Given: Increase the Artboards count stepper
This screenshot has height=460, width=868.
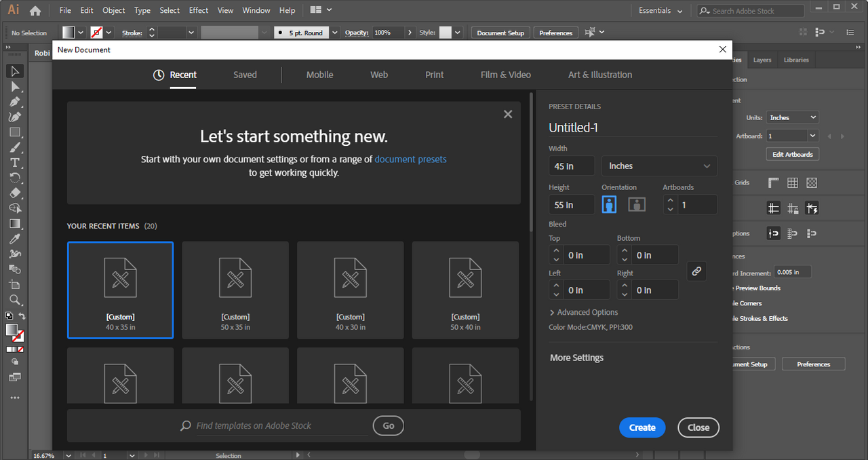Looking at the screenshot, I should (x=671, y=200).
